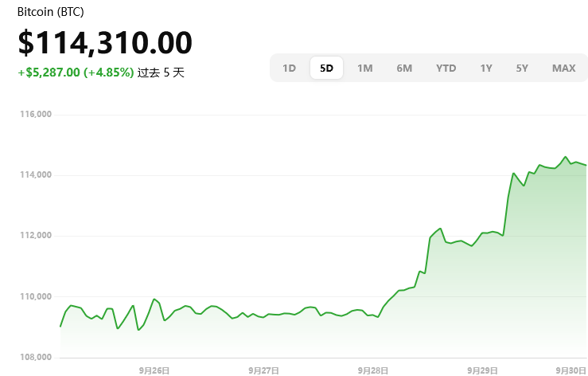
Task: Select the 5D time range tab
Action: pos(326,69)
